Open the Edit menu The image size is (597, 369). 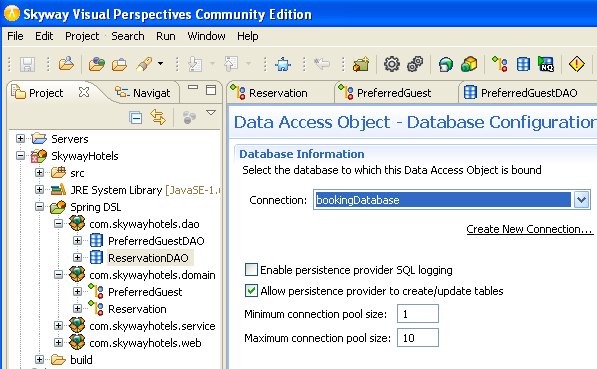coord(44,36)
